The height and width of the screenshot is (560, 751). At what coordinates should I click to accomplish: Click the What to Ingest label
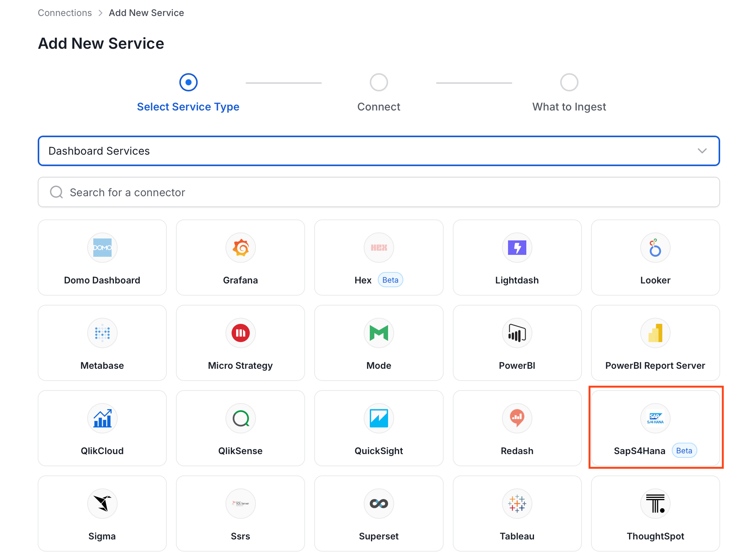tap(569, 107)
